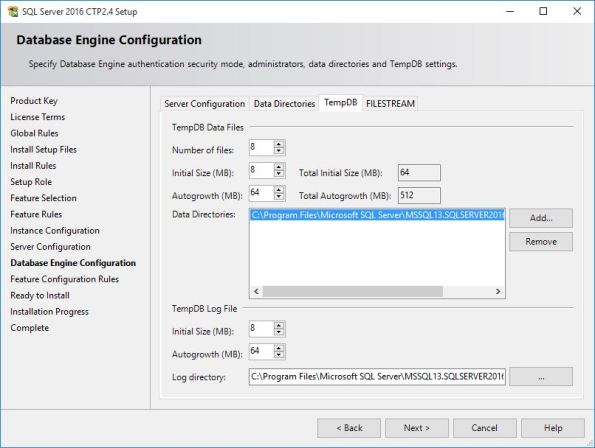Select Database Engine Configuration step
Screen dimensions: 595x448
73,263
